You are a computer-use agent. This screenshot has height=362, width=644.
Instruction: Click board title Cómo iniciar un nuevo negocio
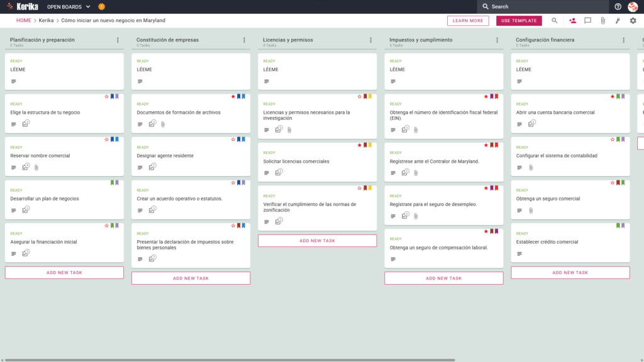pyautogui.click(x=113, y=21)
